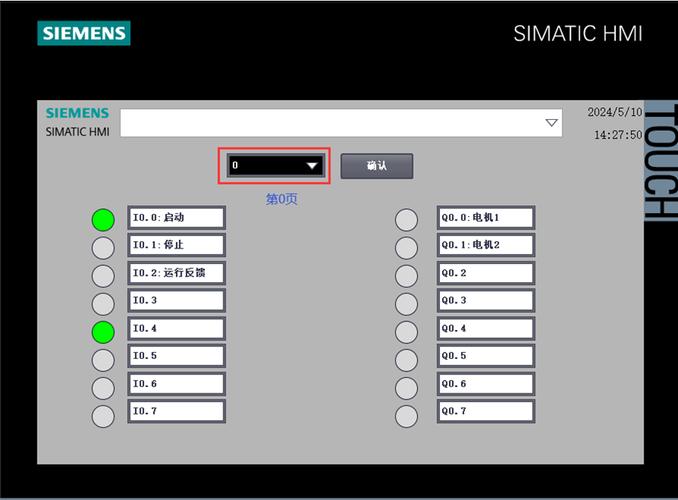Select the Q0.0: 电机1 label field
The width and height of the screenshot is (678, 500).
(x=486, y=218)
